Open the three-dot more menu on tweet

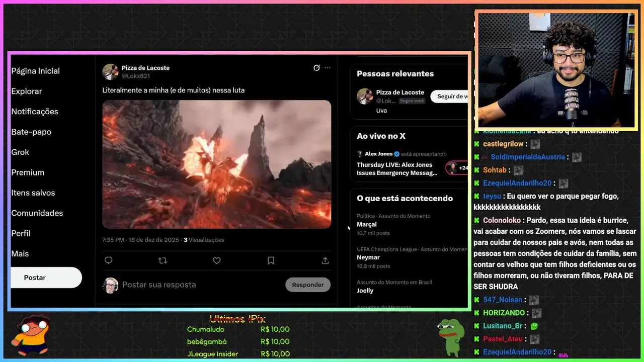click(x=328, y=68)
